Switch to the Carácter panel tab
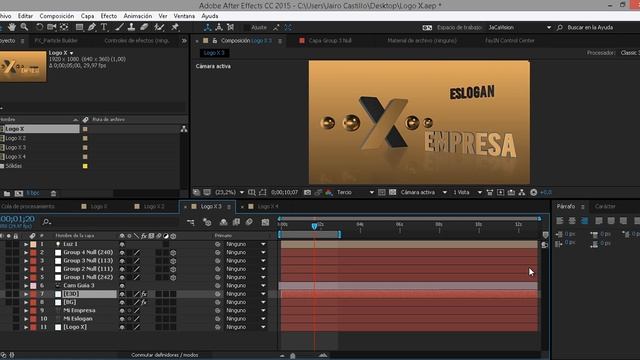The height and width of the screenshot is (360, 640). [x=605, y=207]
